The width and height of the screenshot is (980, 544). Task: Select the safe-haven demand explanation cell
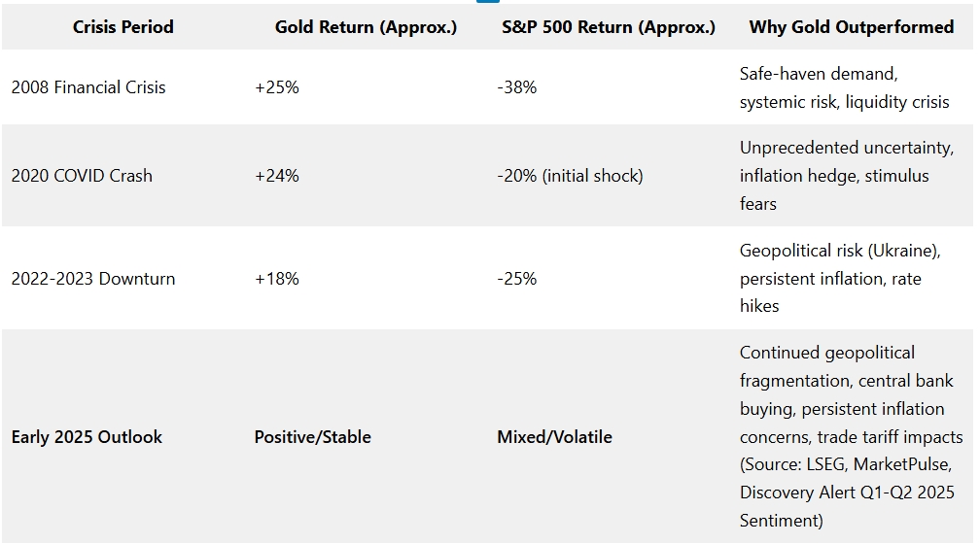tap(844, 87)
